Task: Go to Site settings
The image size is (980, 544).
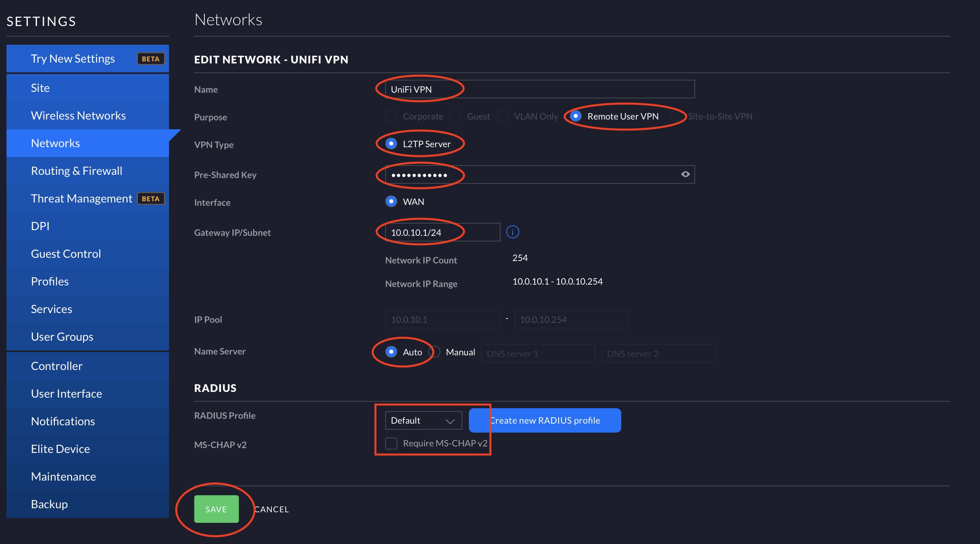Action: coord(88,88)
